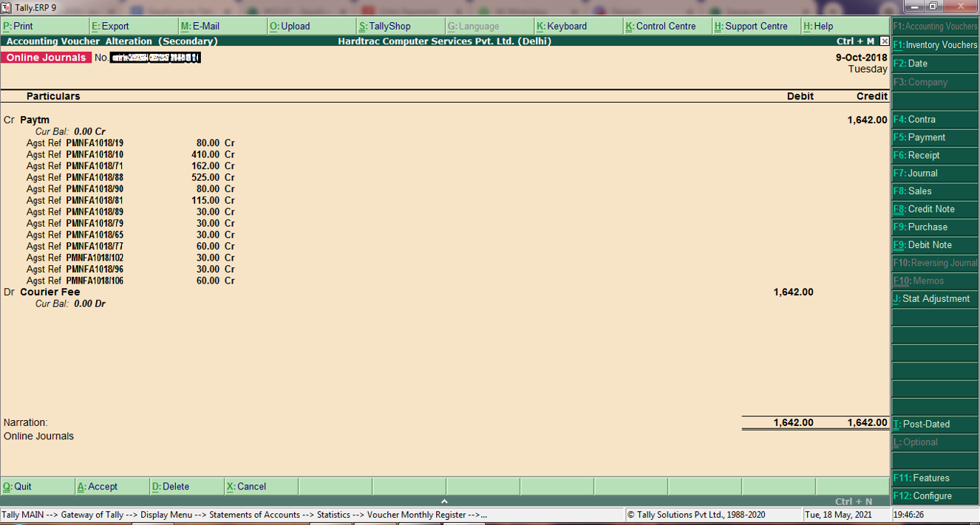This screenshot has height=525, width=980.
Task: Click the 115.00 Cr amount
Action: (213, 200)
